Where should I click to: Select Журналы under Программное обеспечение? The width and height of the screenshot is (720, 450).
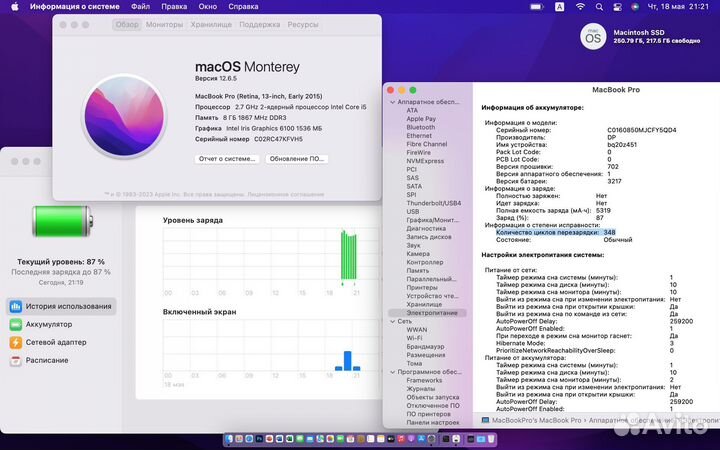point(421,388)
